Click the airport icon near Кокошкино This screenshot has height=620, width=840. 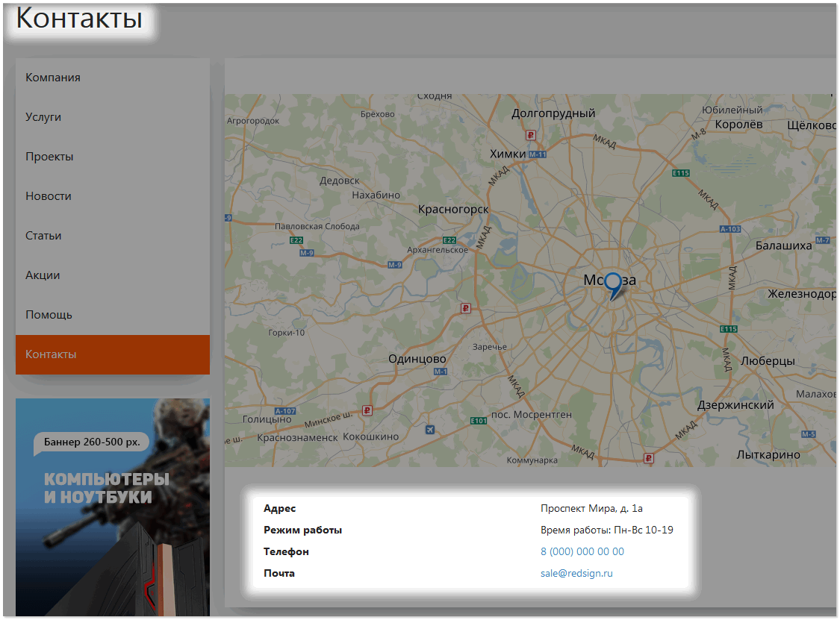point(430,430)
